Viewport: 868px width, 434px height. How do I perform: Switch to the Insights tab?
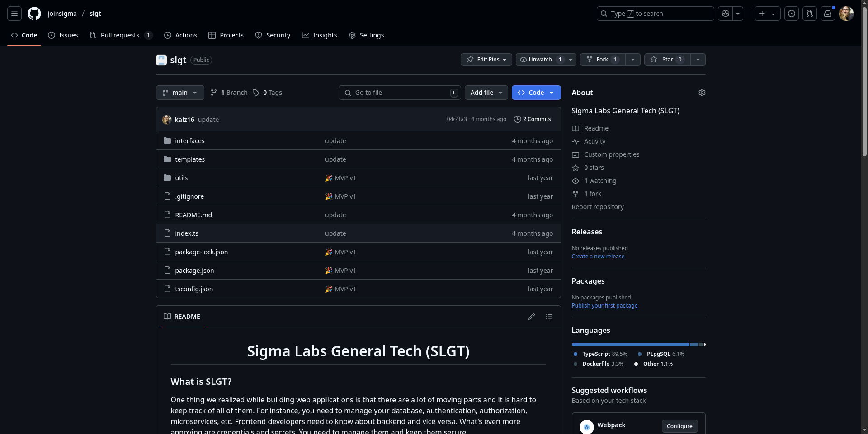coord(320,35)
